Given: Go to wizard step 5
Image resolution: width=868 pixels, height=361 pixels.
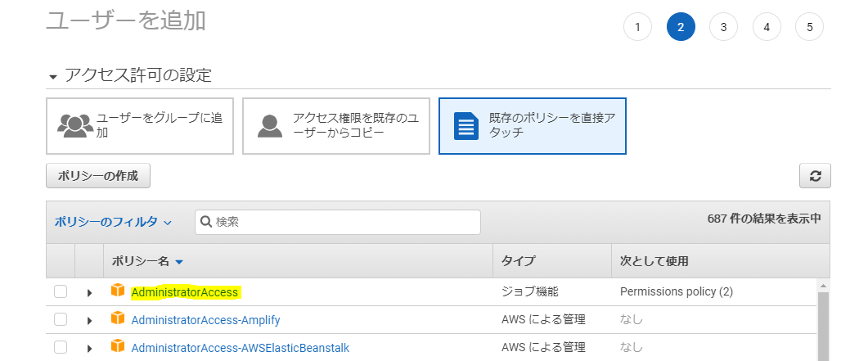Looking at the screenshot, I should point(809,27).
